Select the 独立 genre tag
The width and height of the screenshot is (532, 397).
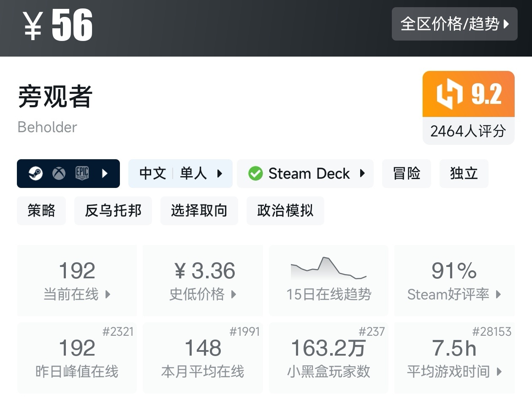pyautogui.click(x=464, y=174)
